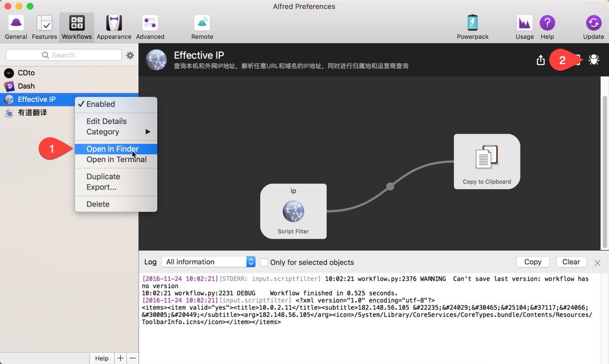Click the Copy log button

(x=533, y=262)
